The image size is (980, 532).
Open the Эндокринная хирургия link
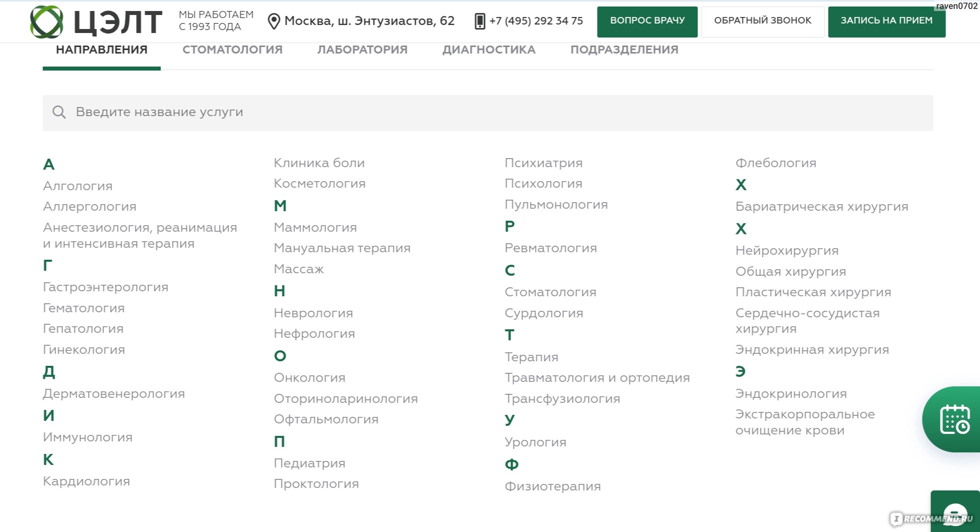tap(812, 350)
